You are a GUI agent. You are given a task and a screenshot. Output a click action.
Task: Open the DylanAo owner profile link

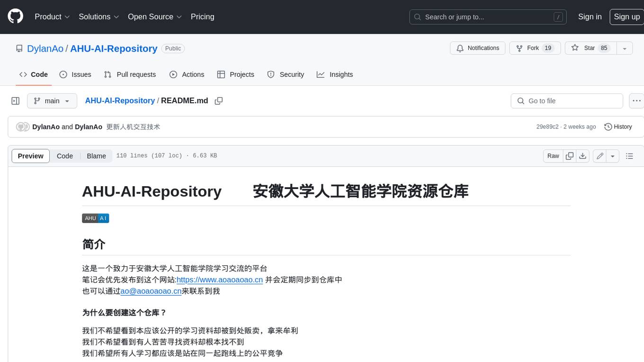pyautogui.click(x=45, y=48)
